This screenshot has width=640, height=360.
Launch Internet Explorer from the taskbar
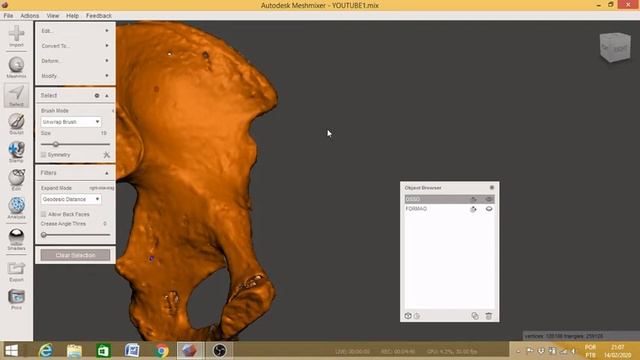(46, 351)
